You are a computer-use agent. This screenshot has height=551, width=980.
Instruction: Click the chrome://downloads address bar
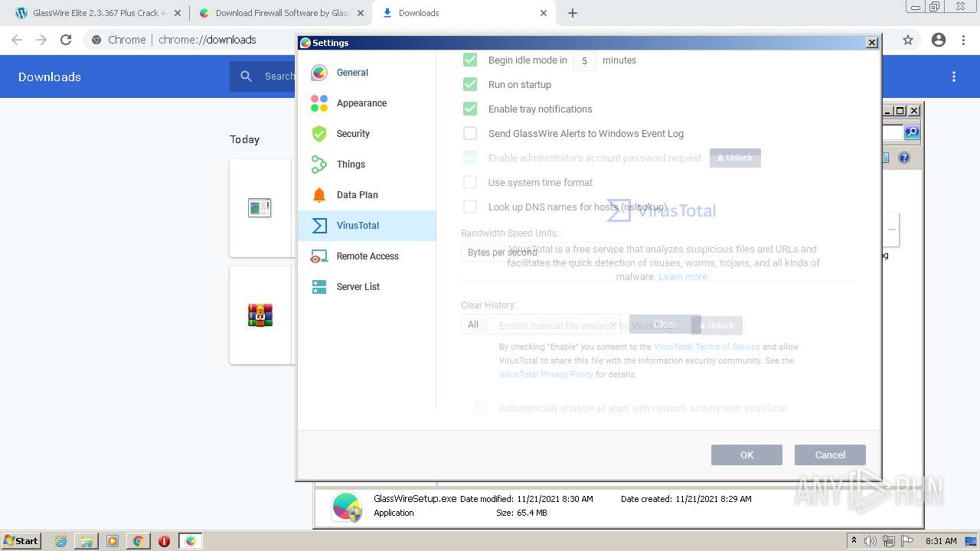tap(207, 40)
